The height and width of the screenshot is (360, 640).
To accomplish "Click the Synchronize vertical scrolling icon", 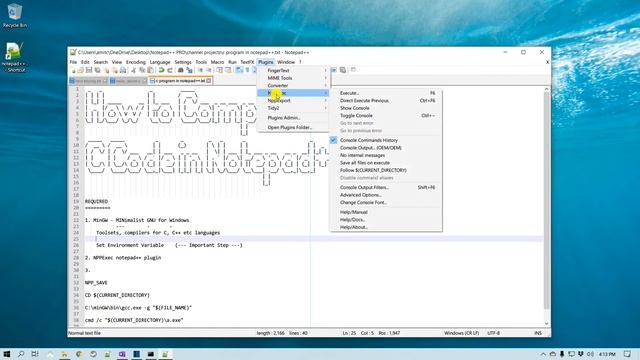I will 220,70.
